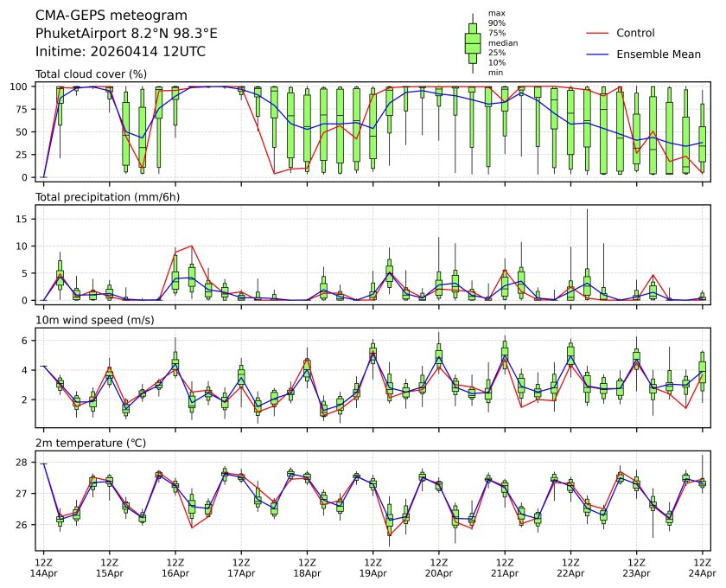
Task: Select the 12Z 24Apr x-axis tick label
Action: coord(702,566)
